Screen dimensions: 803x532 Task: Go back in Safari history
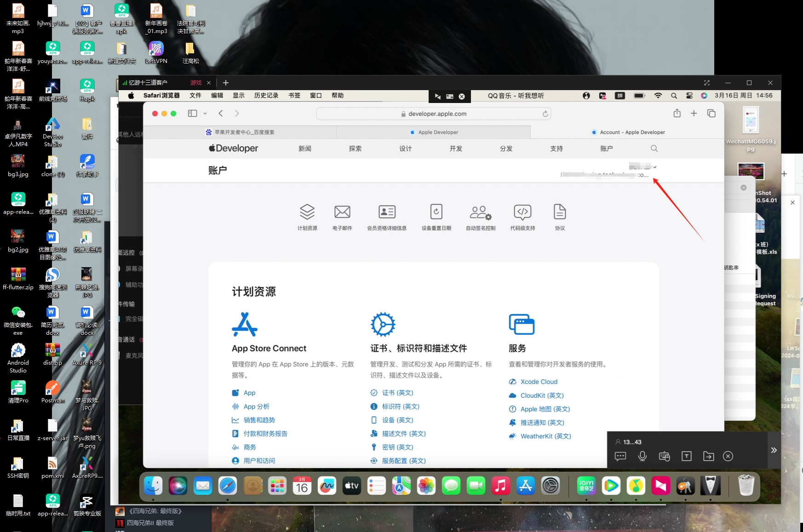point(221,114)
